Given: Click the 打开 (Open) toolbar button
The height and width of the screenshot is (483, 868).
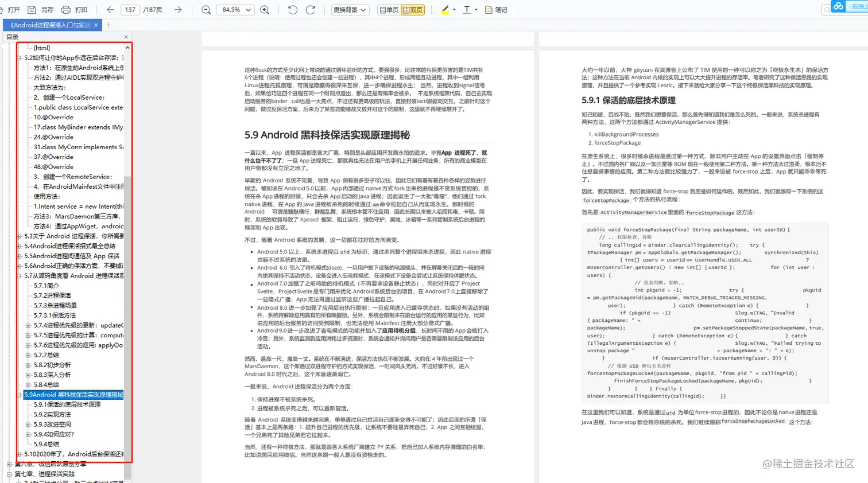Looking at the screenshot, I should 11,10.
